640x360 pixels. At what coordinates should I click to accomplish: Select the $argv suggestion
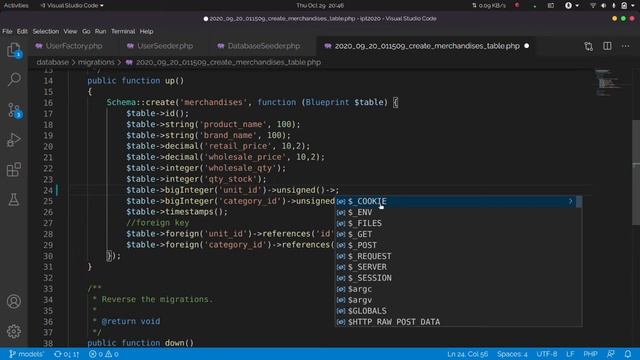[x=458, y=300]
